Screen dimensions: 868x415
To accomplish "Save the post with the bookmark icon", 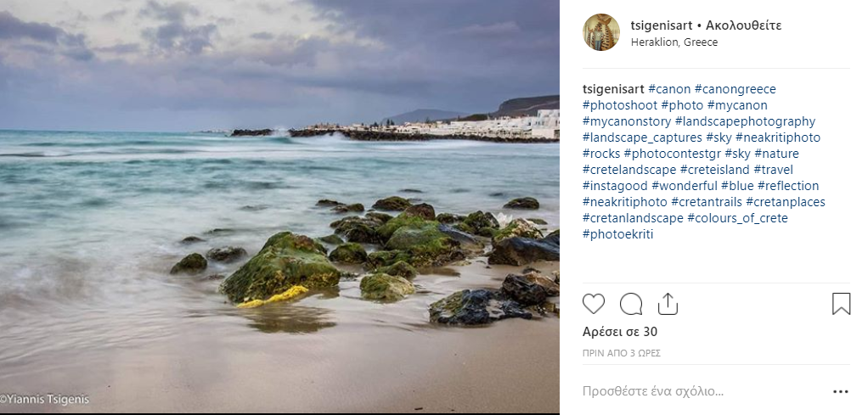I will click(841, 304).
